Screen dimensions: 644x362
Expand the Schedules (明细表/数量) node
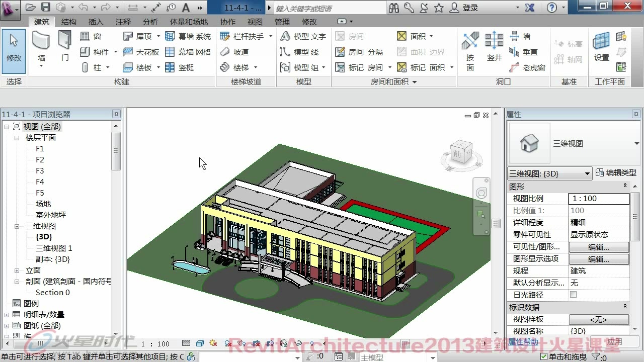7,315
